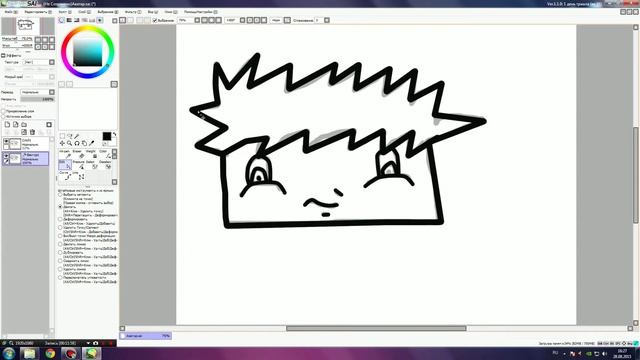Screen dimensions: 640x360
Task: Select the Hand pan tool
Action: [x=84, y=143]
